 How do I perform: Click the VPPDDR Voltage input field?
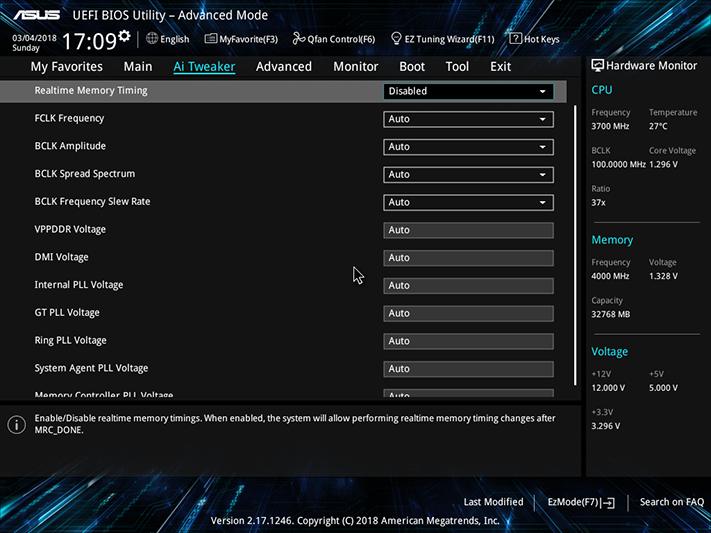[x=468, y=230]
